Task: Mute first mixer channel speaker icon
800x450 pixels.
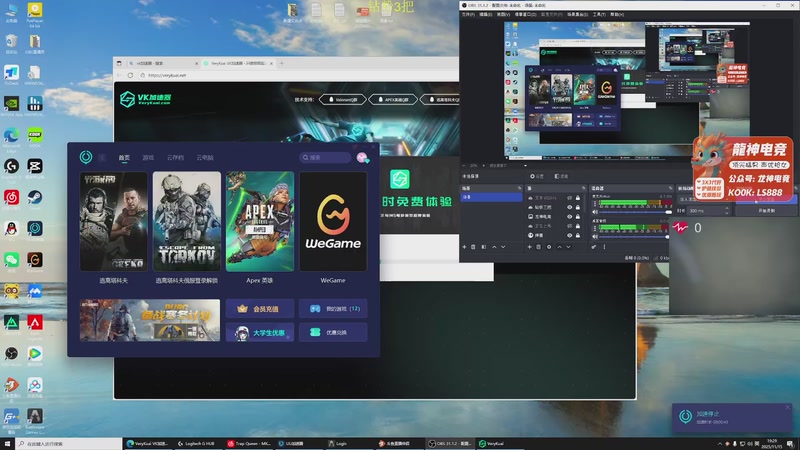Action: click(595, 212)
